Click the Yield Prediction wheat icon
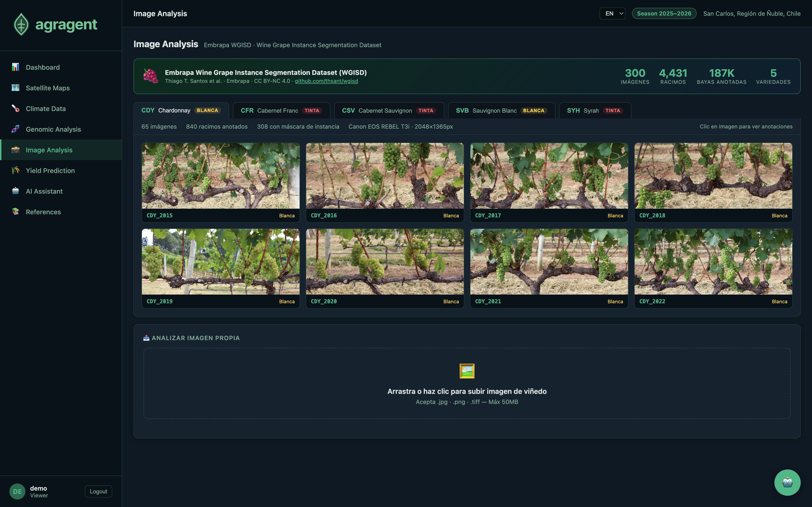The image size is (812, 507). coord(16,170)
